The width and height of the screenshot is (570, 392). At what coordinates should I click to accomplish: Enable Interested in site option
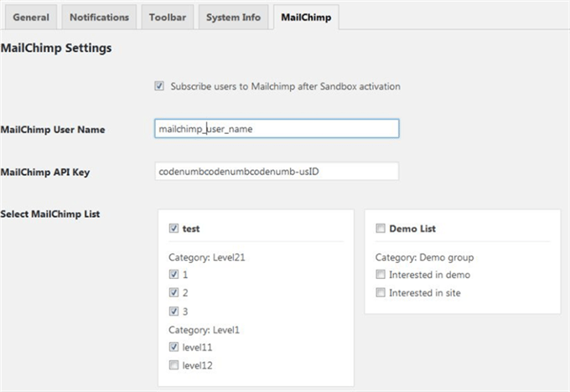381,292
